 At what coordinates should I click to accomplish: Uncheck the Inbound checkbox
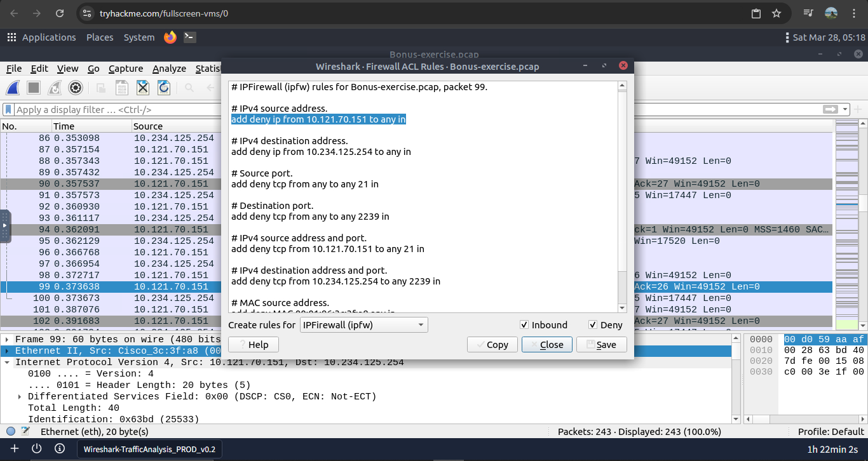[524, 325]
